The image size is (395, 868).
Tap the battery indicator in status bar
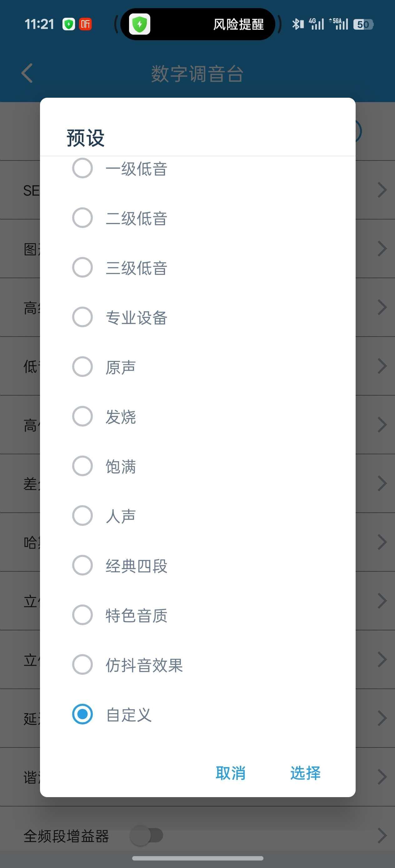click(363, 24)
